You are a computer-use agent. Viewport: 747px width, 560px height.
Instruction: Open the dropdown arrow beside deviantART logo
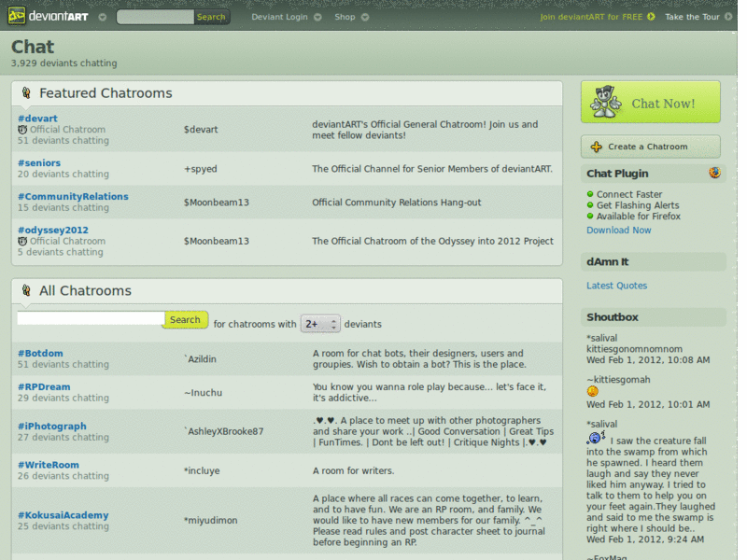[x=103, y=17]
